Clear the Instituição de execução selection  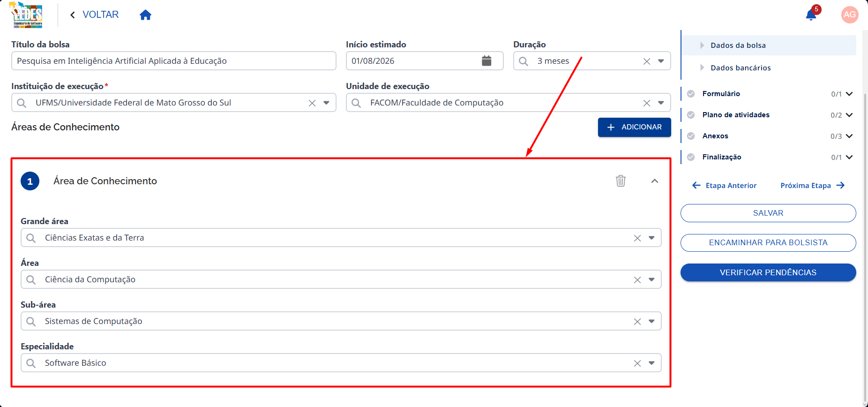pyautogui.click(x=312, y=103)
